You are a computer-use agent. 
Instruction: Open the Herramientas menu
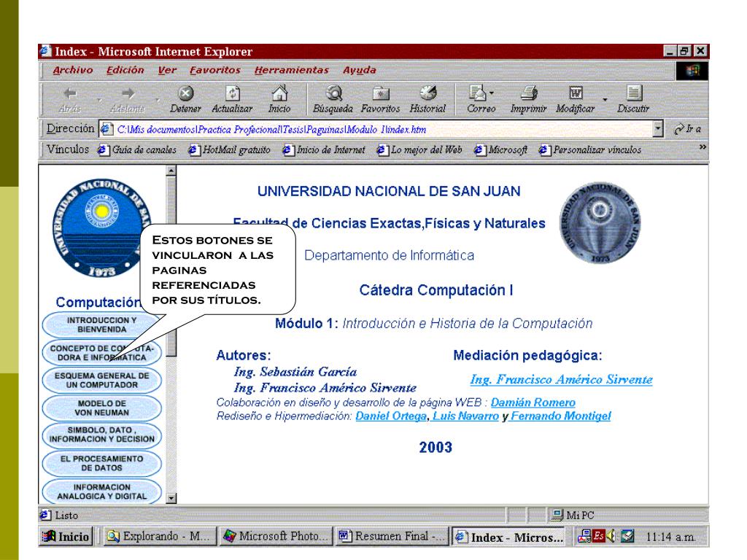[x=292, y=70]
